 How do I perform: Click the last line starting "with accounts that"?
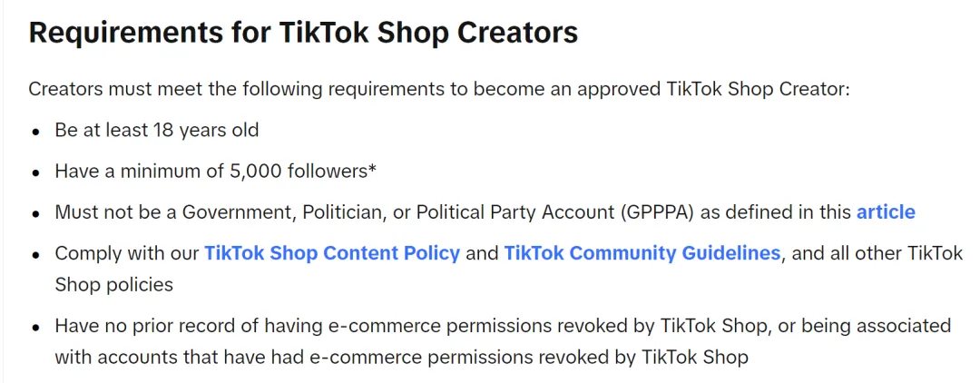[x=401, y=357]
